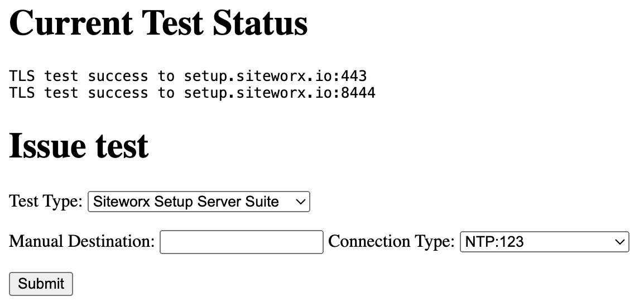Click the Manual Destination text field
Screen dimensions: 644x306
click(x=241, y=242)
